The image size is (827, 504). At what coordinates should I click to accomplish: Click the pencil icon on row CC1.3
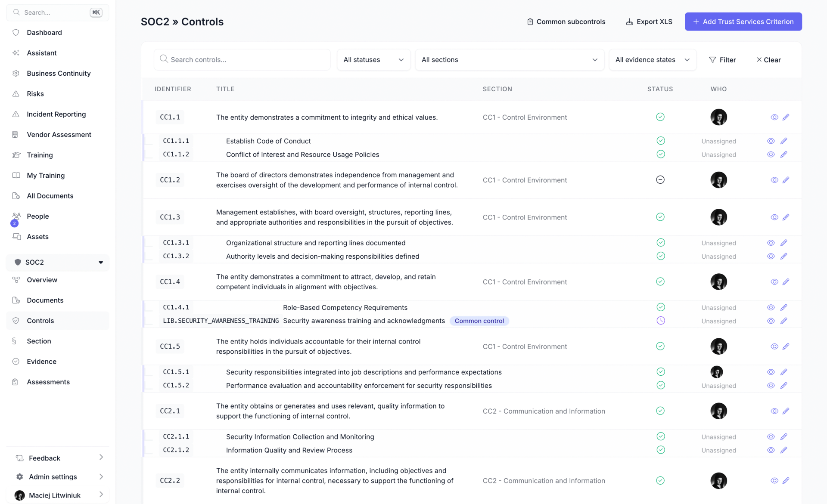(x=786, y=217)
